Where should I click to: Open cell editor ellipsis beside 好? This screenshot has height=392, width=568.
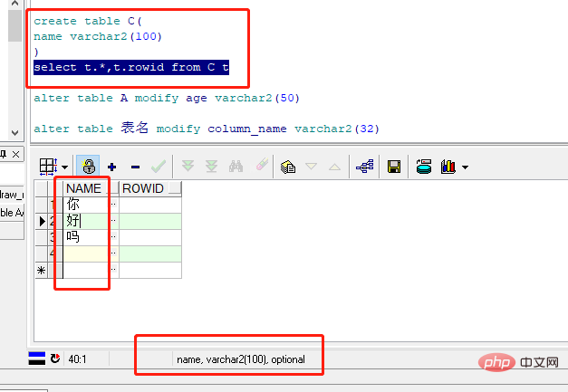coord(113,220)
